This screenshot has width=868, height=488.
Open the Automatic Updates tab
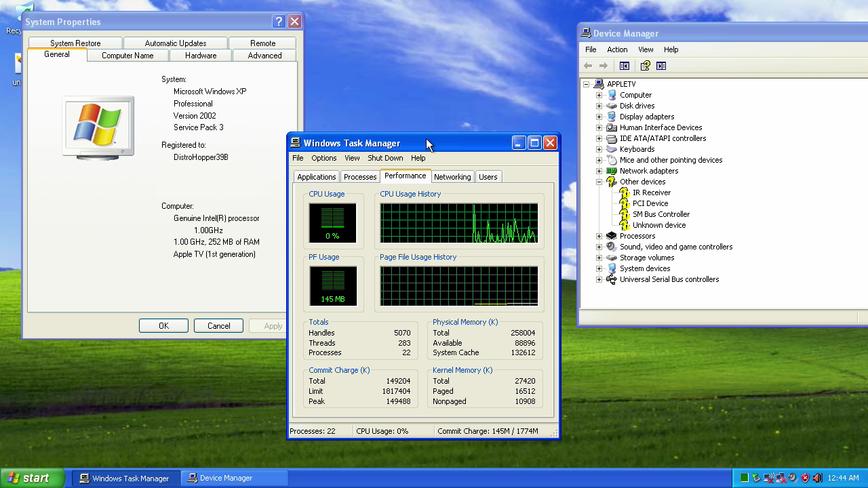(176, 43)
